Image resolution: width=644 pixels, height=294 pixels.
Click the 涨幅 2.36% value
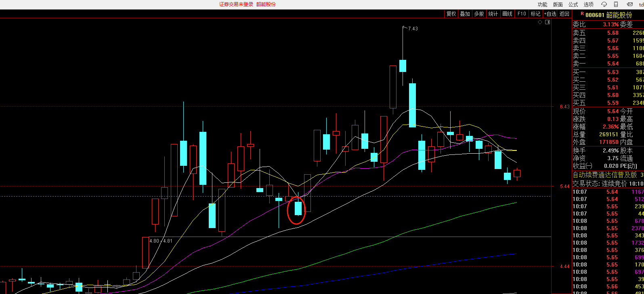tap(611, 127)
